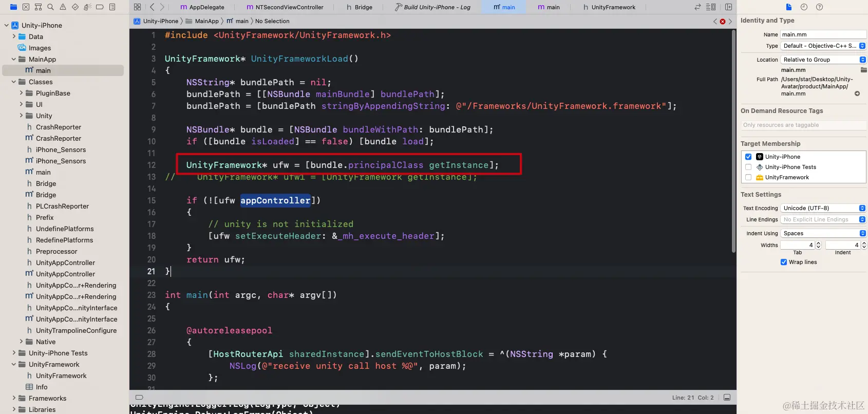Image resolution: width=868 pixels, height=414 pixels.
Task: Open the Symbol navigator
Action: pyautogui.click(x=38, y=7)
